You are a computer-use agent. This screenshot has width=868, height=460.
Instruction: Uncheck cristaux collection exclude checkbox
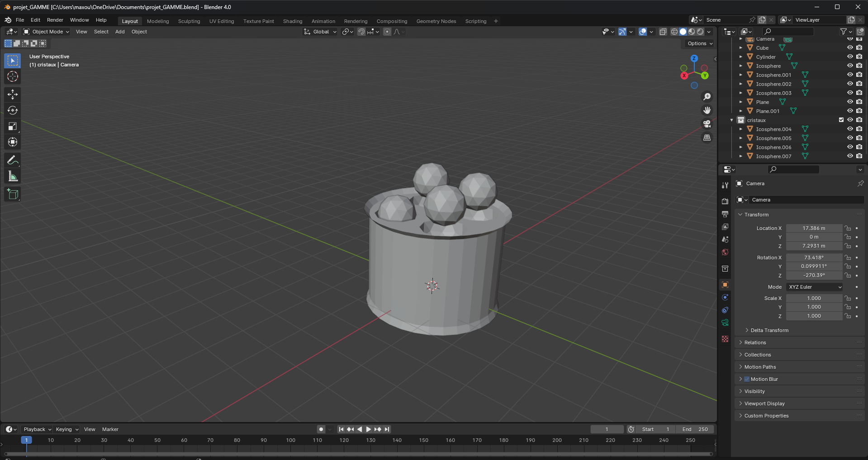[841, 120]
